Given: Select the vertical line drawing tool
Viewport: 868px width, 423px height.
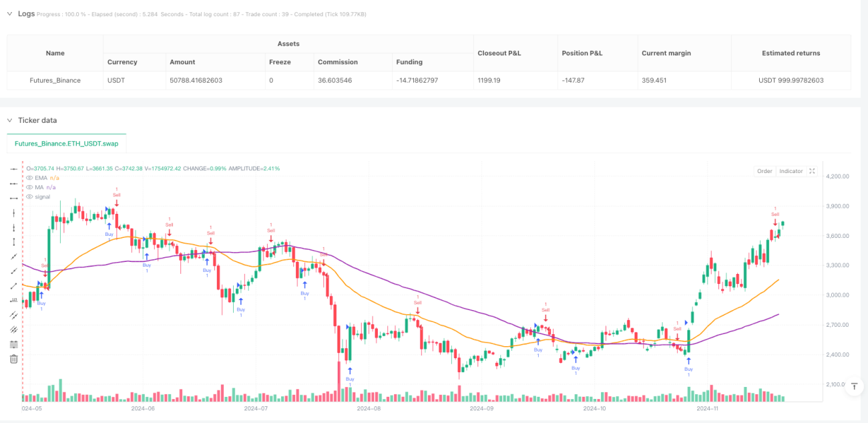Looking at the screenshot, I should [13, 213].
